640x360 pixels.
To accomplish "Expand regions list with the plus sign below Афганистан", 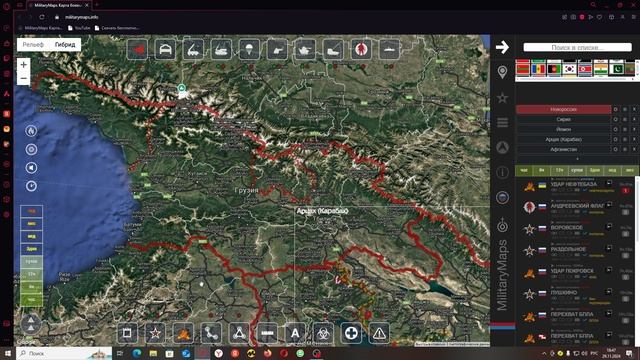I will [x=577, y=159].
